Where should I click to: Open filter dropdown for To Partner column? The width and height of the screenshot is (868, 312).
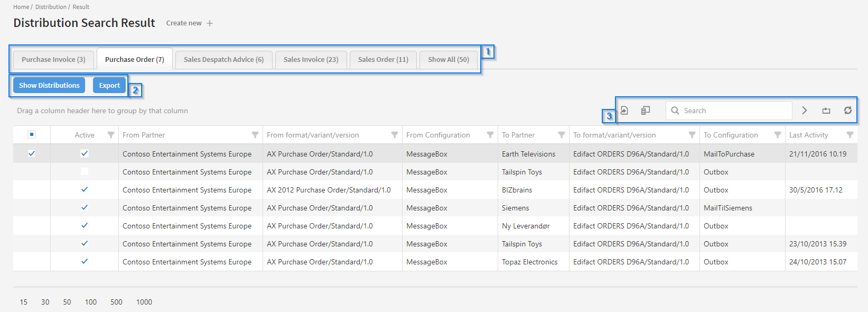pos(561,135)
